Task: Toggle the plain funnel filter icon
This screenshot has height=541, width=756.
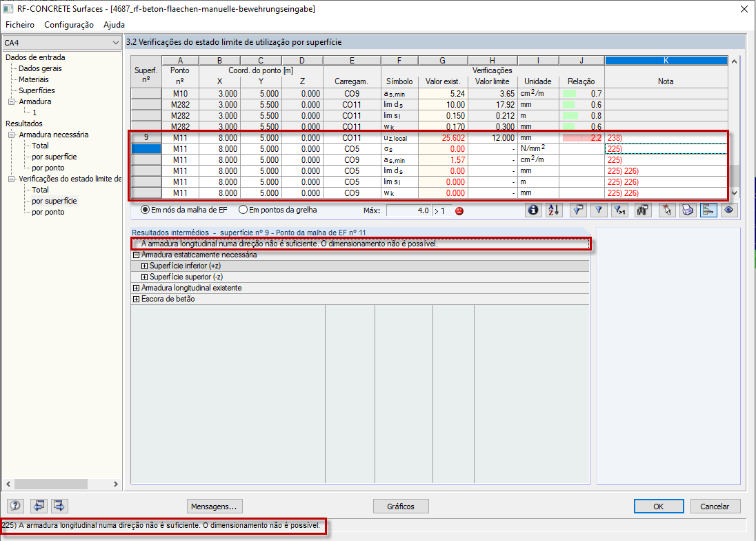Action: pos(598,210)
